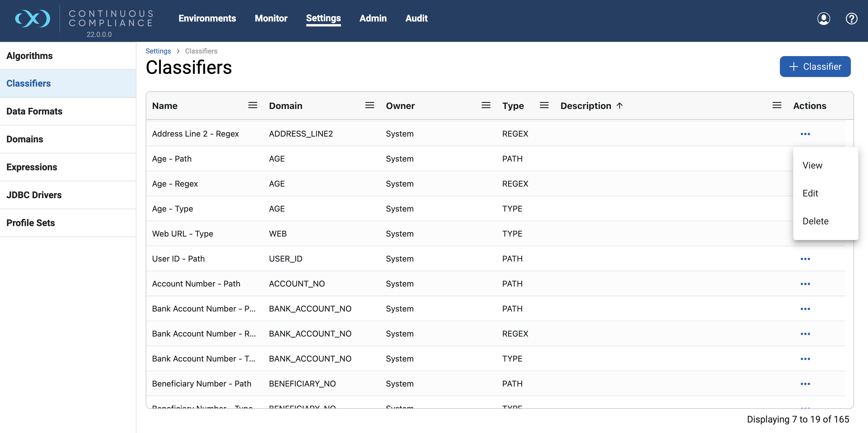Click the add Classifier button
This screenshot has width=868, height=433.
(815, 66)
